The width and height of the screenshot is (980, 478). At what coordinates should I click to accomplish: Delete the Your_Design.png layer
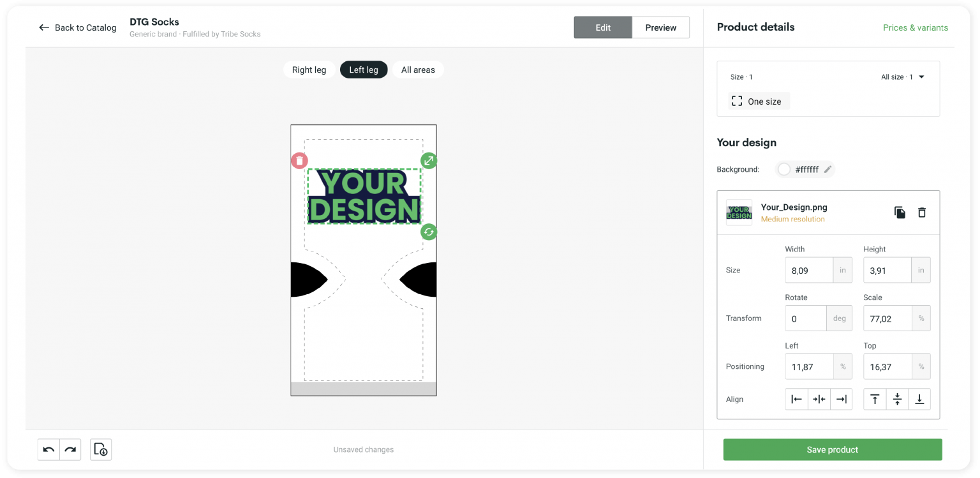tap(922, 212)
